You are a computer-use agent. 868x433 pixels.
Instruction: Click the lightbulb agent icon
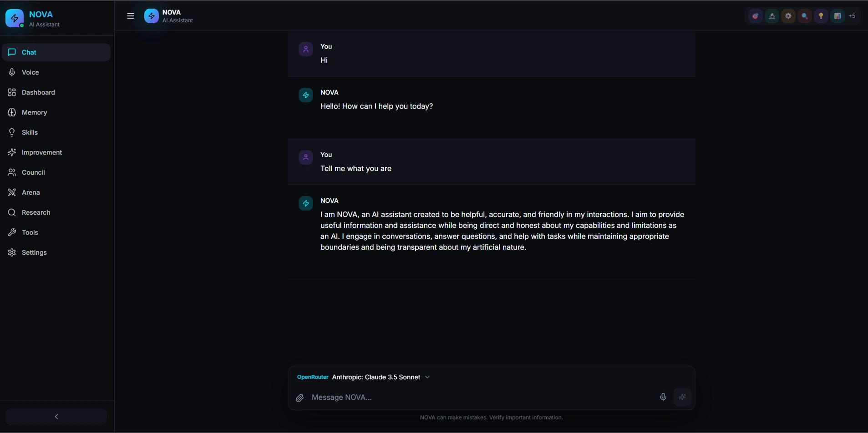(821, 16)
